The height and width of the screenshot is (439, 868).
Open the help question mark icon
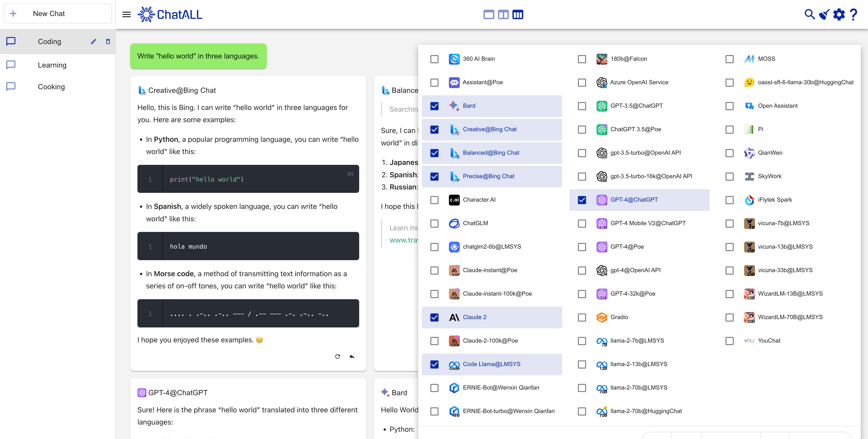point(854,14)
